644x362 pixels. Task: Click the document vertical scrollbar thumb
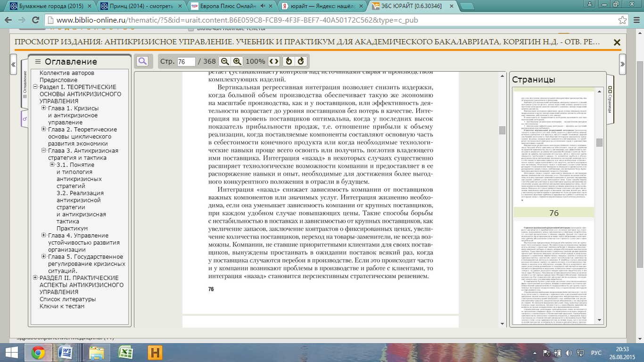[502, 130]
